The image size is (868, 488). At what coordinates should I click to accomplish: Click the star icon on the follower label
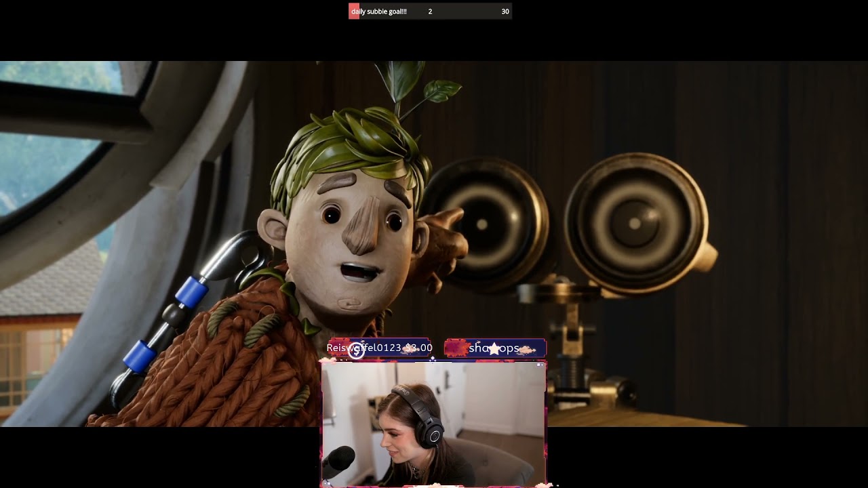[x=494, y=348]
